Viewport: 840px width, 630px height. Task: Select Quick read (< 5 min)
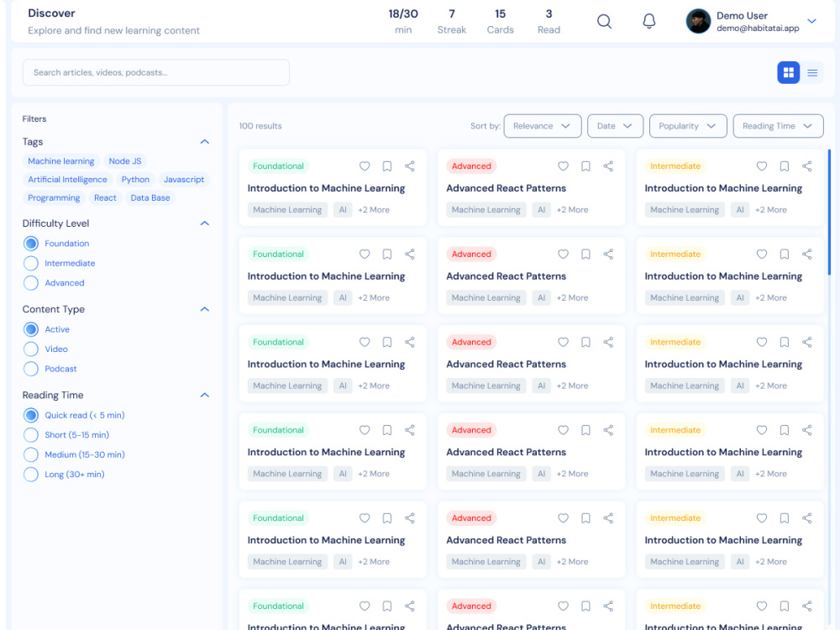coord(31,415)
